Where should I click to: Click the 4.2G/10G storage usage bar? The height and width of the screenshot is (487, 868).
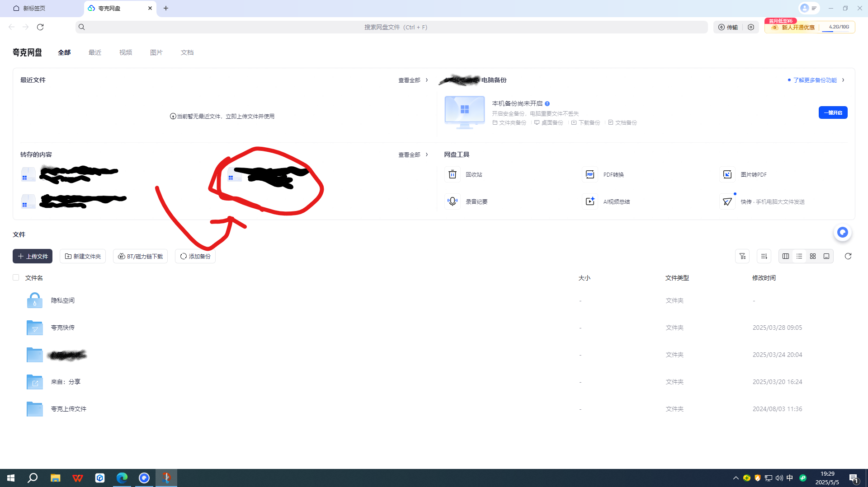[x=839, y=27]
